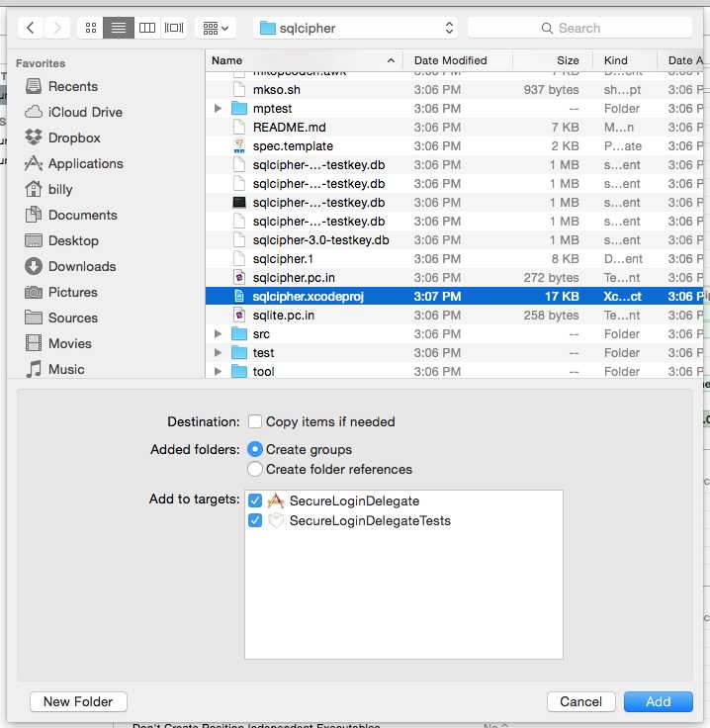This screenshot has width=710, height=728.
Task: Go back with the left arrow button
Action: [31, 28]
